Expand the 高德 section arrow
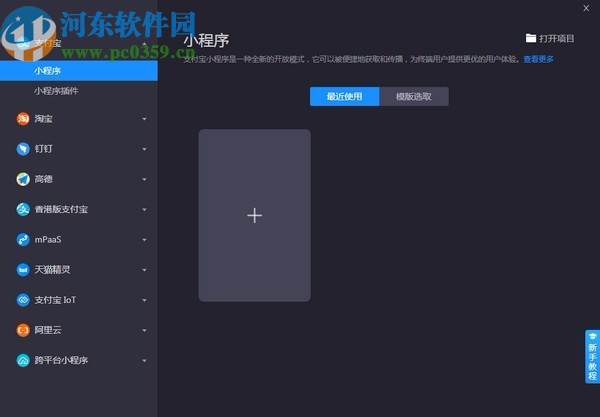Viewport: 600px width, 417px height. pyautogui.click(x=144, y=179)
